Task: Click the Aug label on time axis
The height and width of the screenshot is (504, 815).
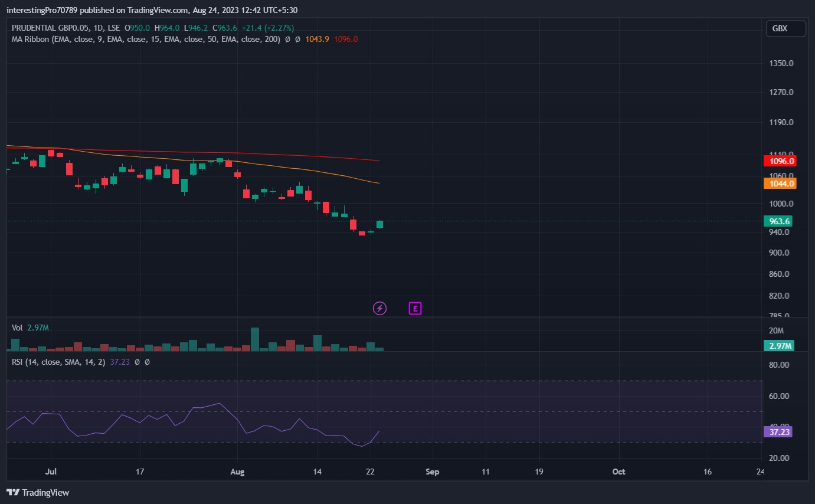Action: tap(237, 472)
